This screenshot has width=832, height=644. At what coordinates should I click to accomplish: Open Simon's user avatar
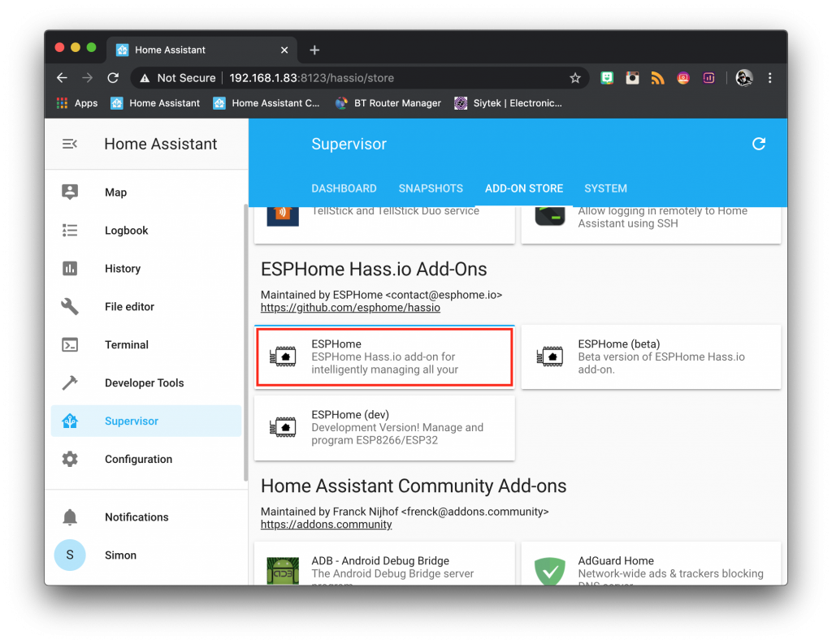[70, 555]
